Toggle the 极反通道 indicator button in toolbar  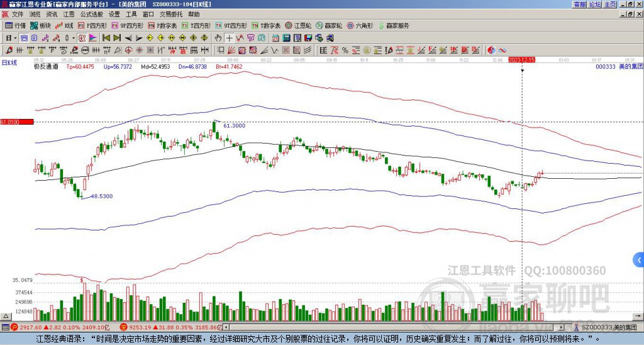tap(81, 38)
